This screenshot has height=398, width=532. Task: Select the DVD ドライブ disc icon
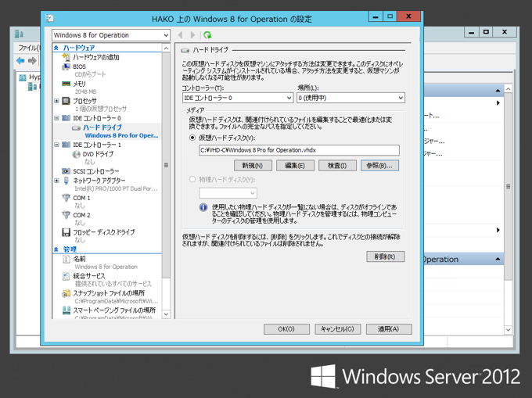coord(77,154)
